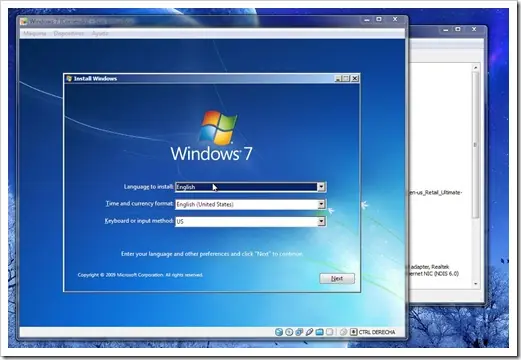Image resolution: width=521 pixels, height=360 pixels.
Task: Open the Ayuda menu
Action: [100, 33]
